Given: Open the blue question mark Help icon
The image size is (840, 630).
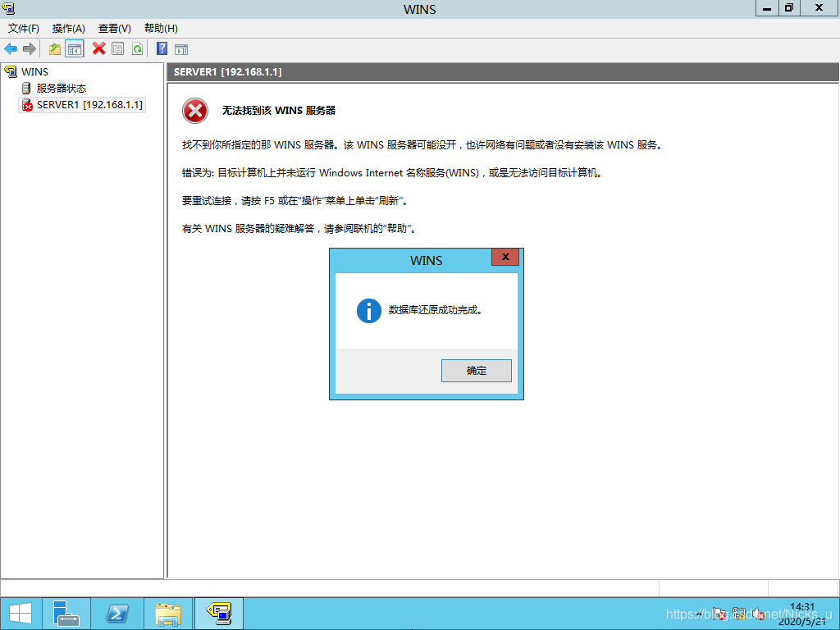Looking at the screenshot, I should tap(162, 48).
